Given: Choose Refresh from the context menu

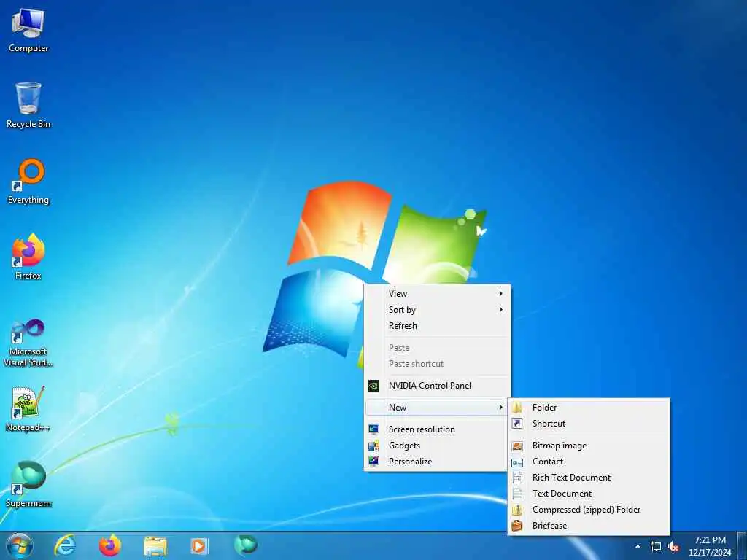Looking at the screenshot, I should (x=437, y=326).
